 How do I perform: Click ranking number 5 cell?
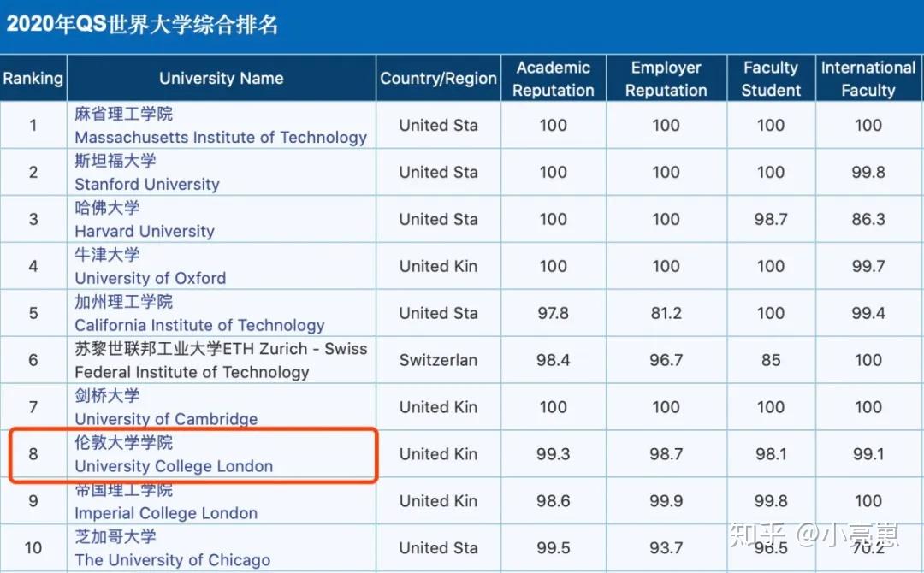click(x=33, y=313)
